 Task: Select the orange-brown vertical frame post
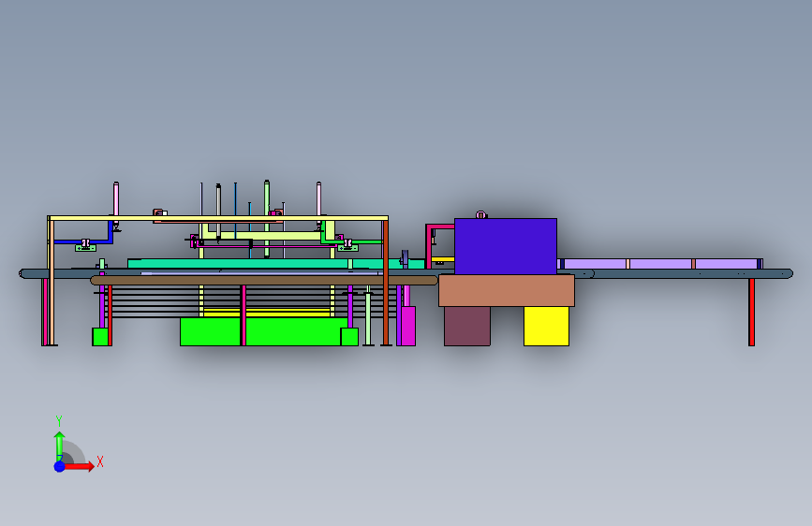[386, 283]
